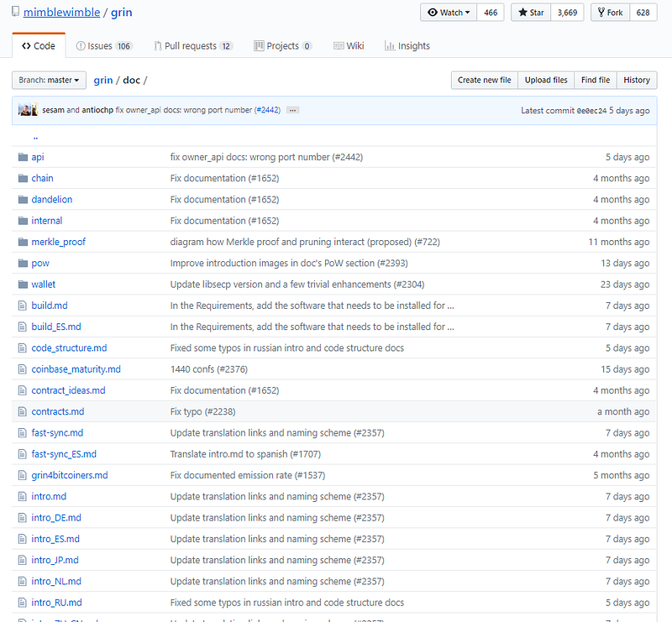Switch to the Pull requests tab
The height and width of the screenshot is (622, 672).
pos(193,45)
